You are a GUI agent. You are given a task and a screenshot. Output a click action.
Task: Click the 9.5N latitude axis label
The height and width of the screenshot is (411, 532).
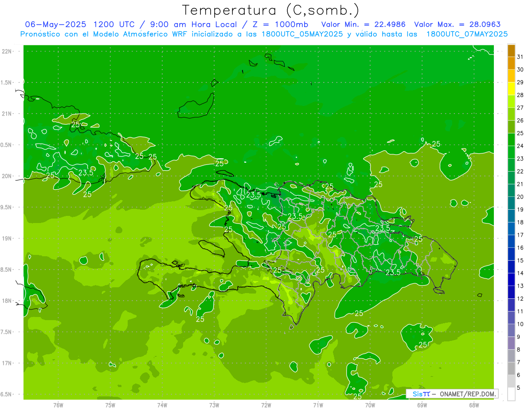pos(7,207)
